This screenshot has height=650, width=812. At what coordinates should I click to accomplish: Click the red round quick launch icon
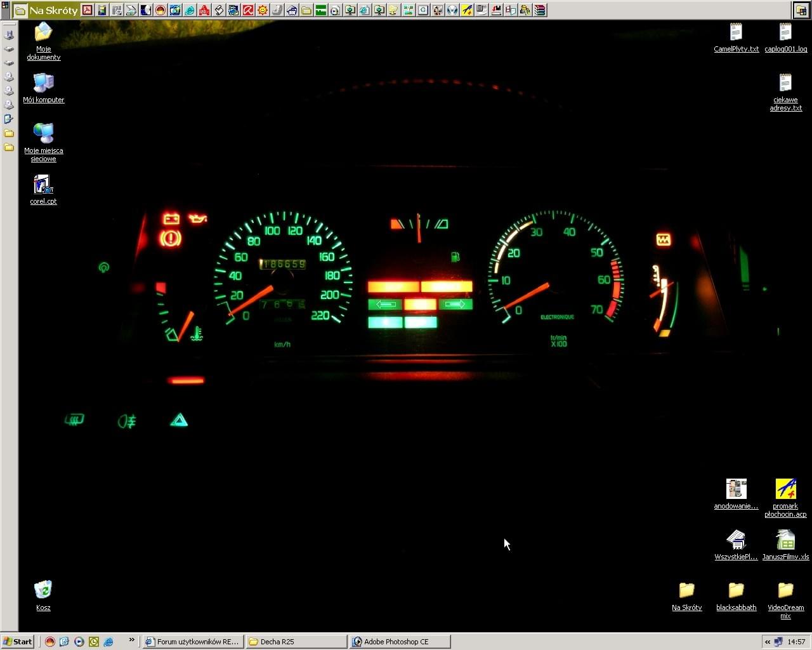click(49, 642)
